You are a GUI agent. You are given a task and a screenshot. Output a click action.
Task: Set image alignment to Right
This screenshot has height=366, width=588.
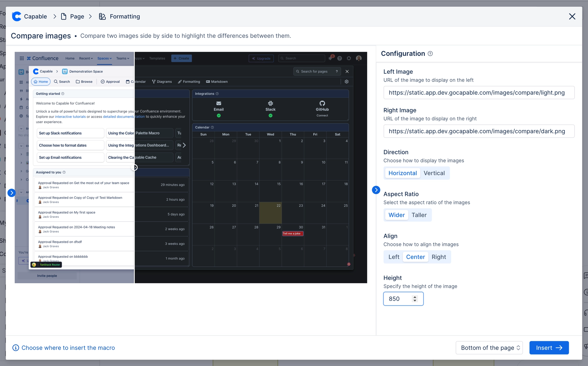click(x=439, y=257)
